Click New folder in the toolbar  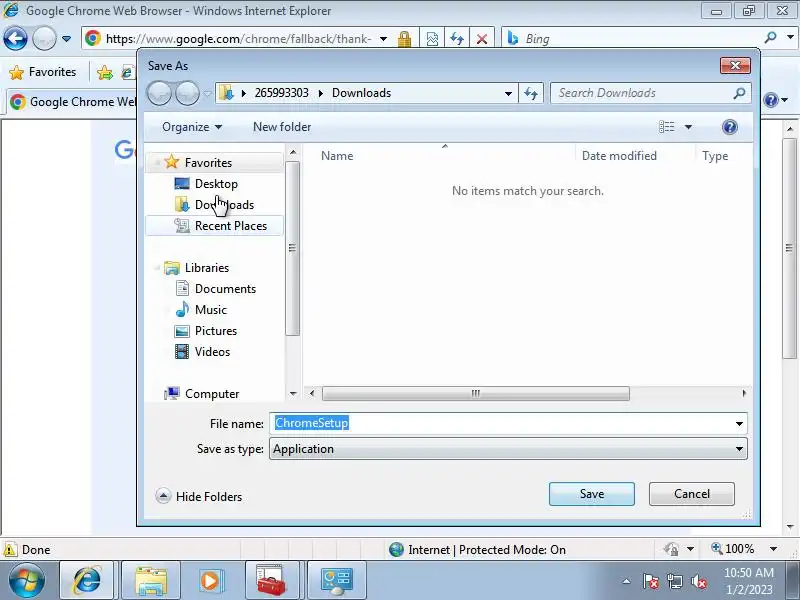(x=282, y=127)
